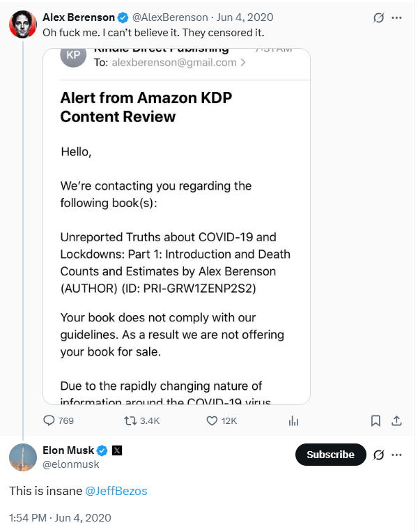418x532 pixels.
Task: Click the Alex Berenson display name
Action: pyautogui.click(x=73, y=17)
